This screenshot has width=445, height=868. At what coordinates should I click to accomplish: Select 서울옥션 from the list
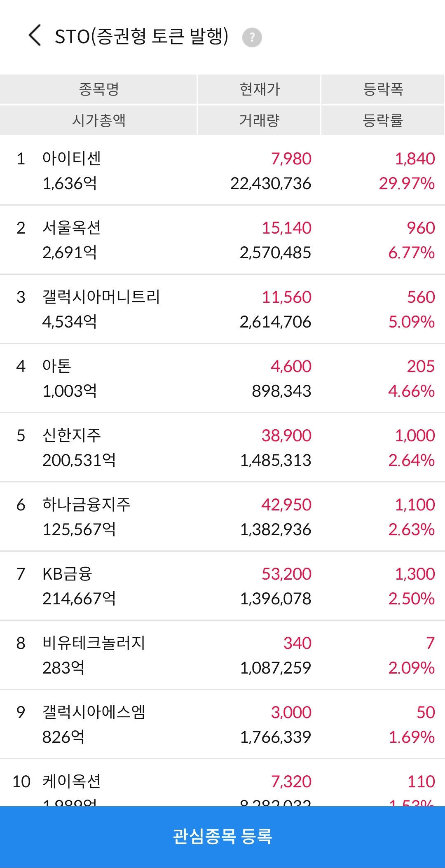pyautogui.click(x=222, y=240)
